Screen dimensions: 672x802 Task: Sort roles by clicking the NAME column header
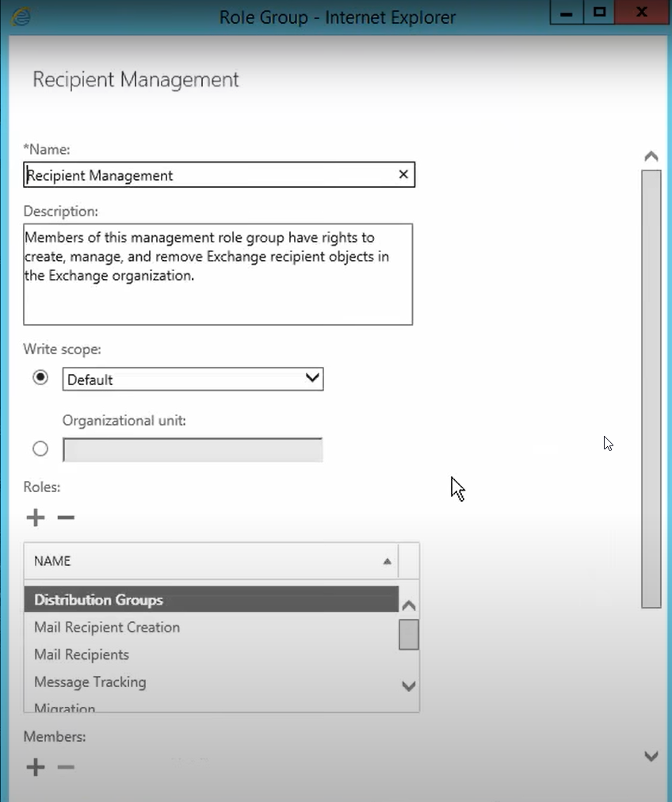(211, 561)
